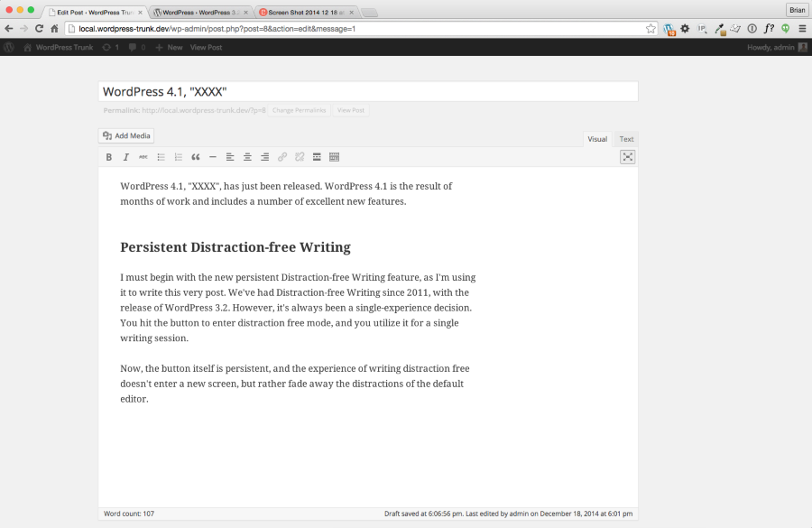
Task: Toggle bold formatting in editor toolbar
Action: coord(109,157)
